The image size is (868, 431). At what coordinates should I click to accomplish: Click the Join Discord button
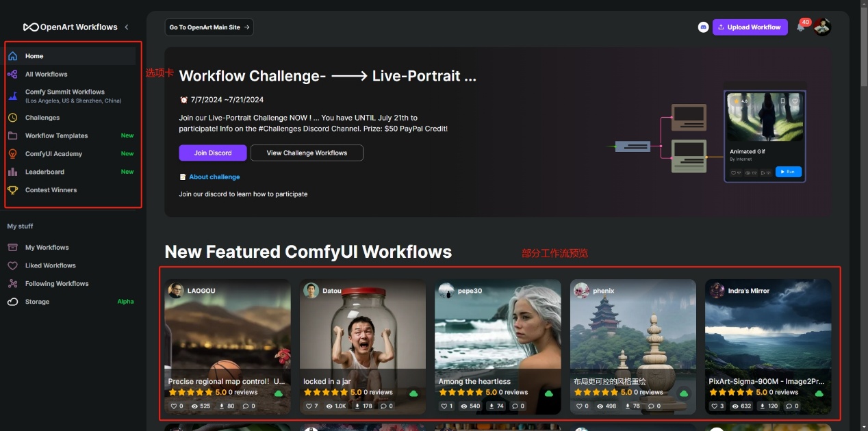pos(213,153)
